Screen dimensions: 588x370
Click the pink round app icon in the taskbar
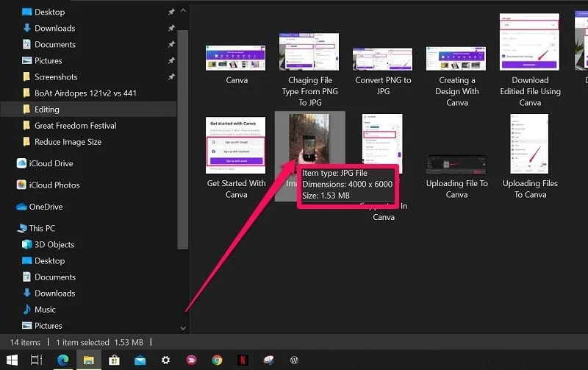coord(191,360)
